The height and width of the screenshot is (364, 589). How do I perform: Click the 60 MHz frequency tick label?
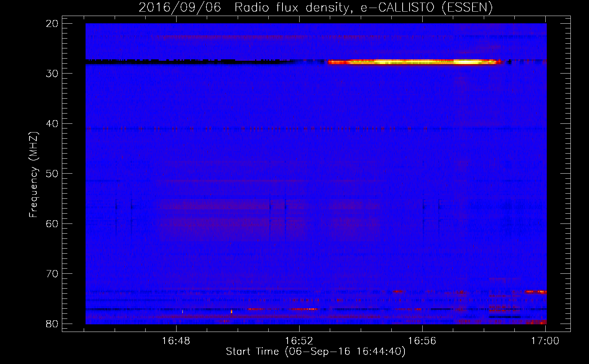[x=52, y=223]
